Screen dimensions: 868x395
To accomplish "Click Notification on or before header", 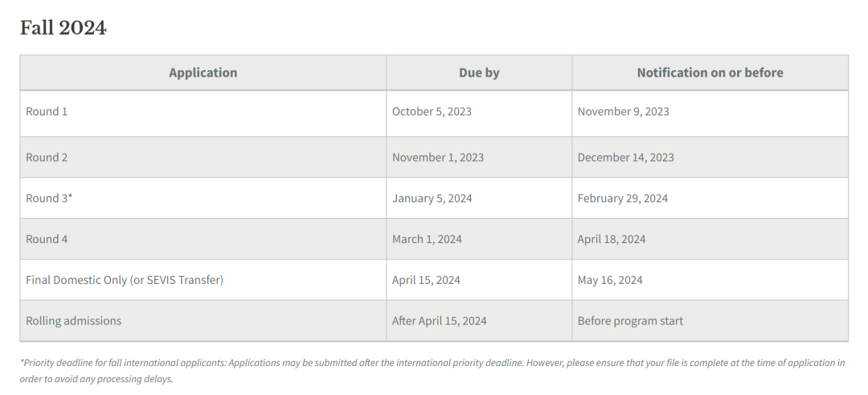I will [710, 72].
